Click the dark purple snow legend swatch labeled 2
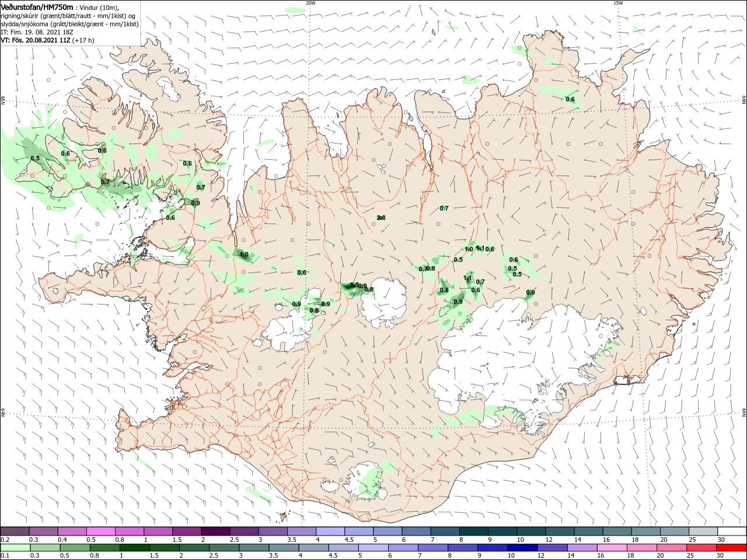 [x=215, y=531]
